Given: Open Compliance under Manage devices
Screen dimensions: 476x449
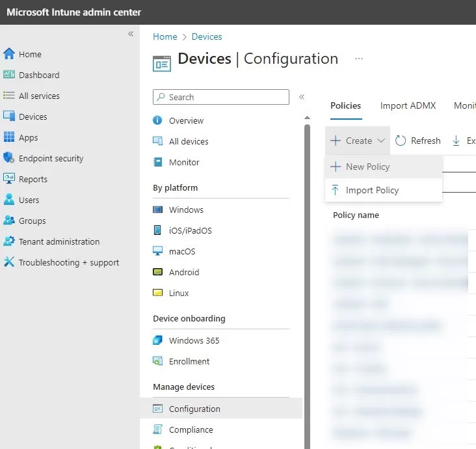Looking at the screenshot, I should [x=191, y=429].
